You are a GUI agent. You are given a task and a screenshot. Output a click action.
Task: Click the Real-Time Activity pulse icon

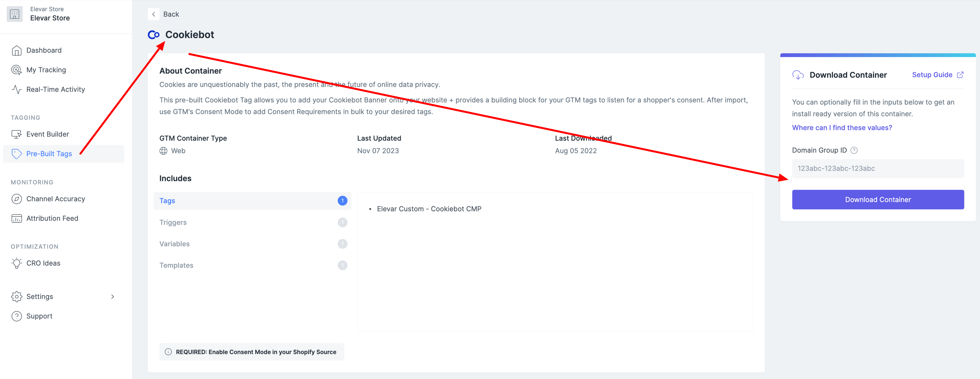click(16, 89)
